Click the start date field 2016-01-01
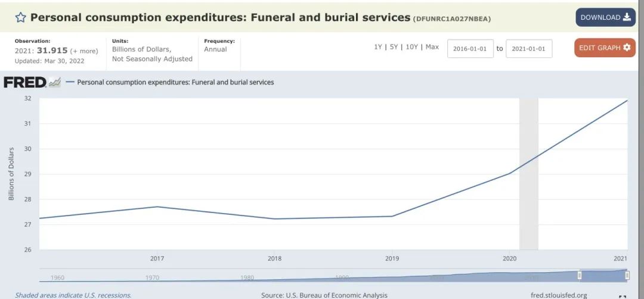 [470, 49]
